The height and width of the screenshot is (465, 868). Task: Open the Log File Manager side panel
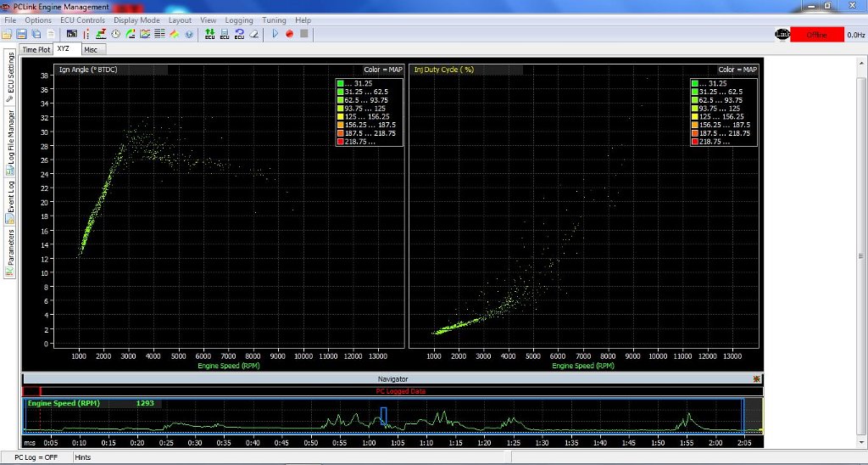pos(9,142)
